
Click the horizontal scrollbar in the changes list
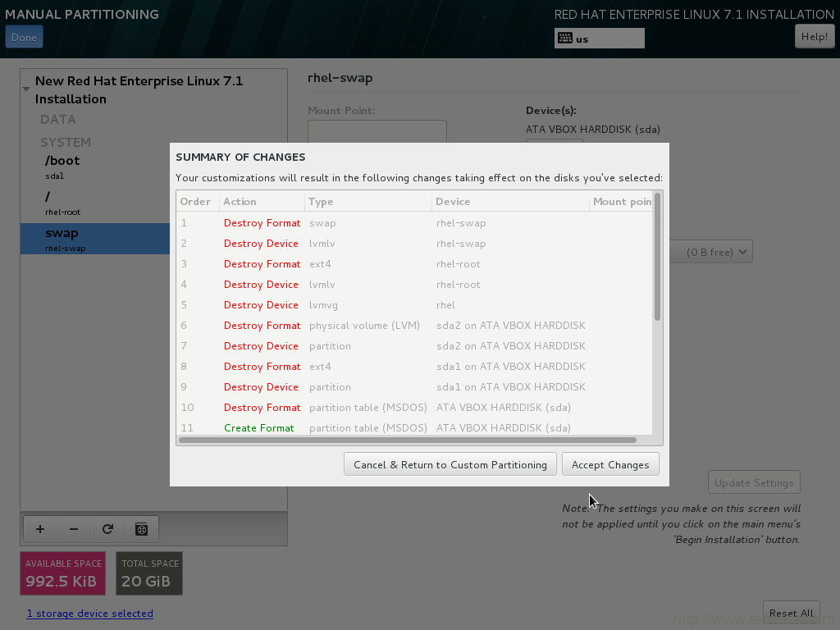coord(408,441)
